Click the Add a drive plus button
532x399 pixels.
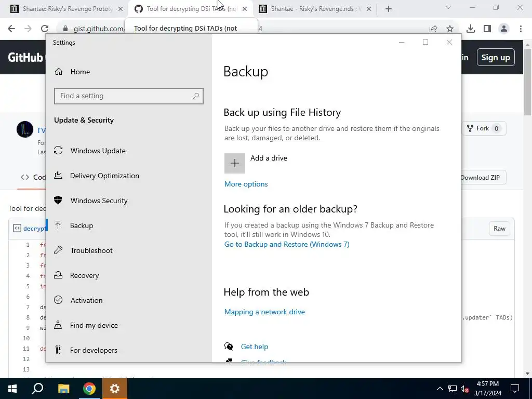(x=234, y=163)
